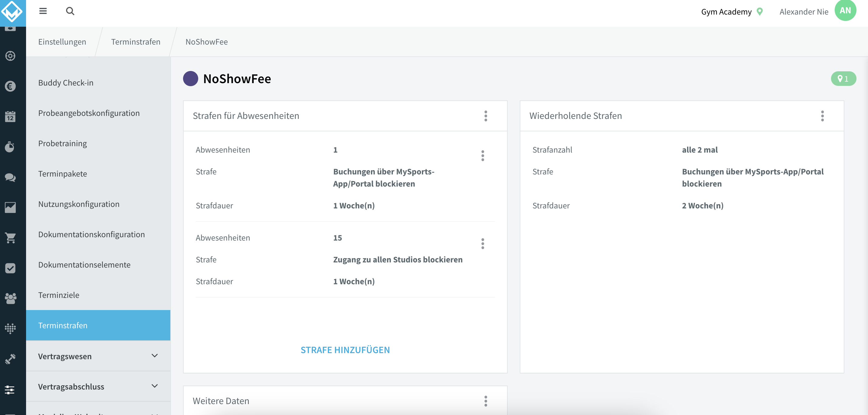This screenshot has width=868, height=415.
Task: Click the Weitere Daten card header
Action: coord(345,400)
